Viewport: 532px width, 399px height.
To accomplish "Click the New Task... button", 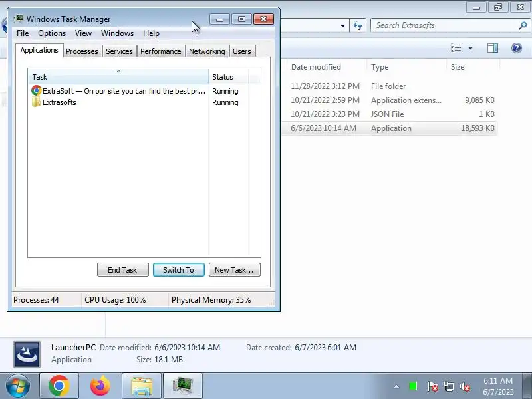I will (x=235, y=270).
